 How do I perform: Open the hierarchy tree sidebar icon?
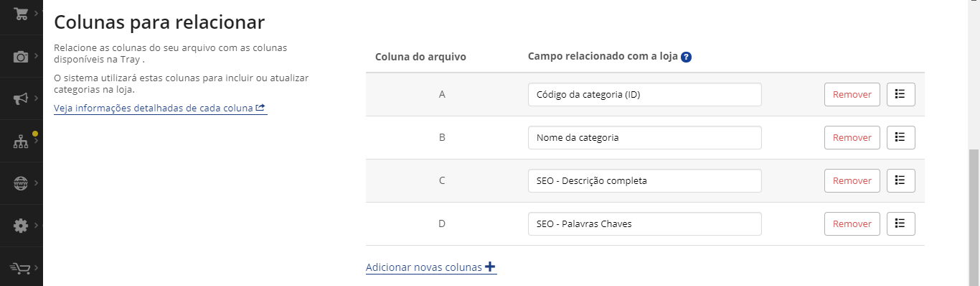click(21, 142)
